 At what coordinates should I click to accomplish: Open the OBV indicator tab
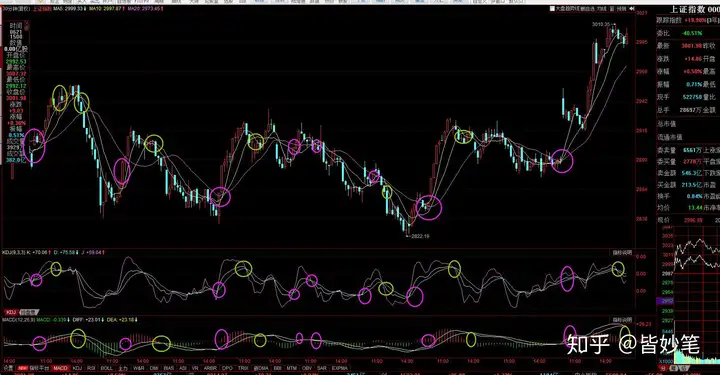coord(306,368)
